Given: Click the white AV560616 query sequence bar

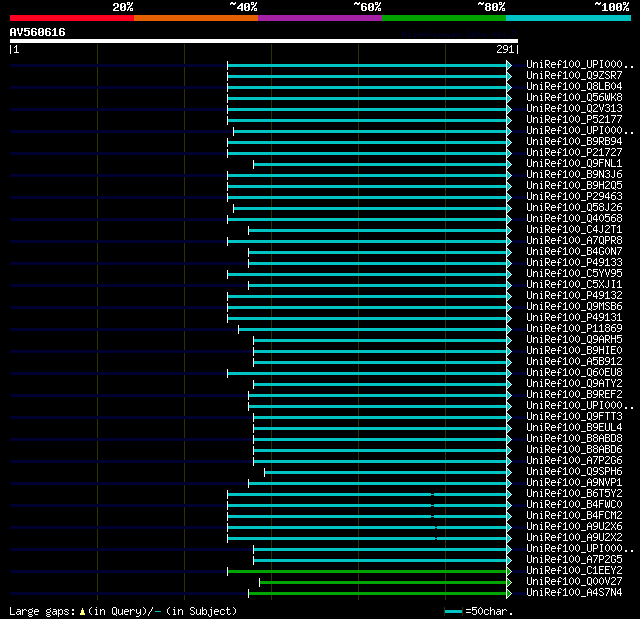Looking at the screenshot, I should 264,41.
